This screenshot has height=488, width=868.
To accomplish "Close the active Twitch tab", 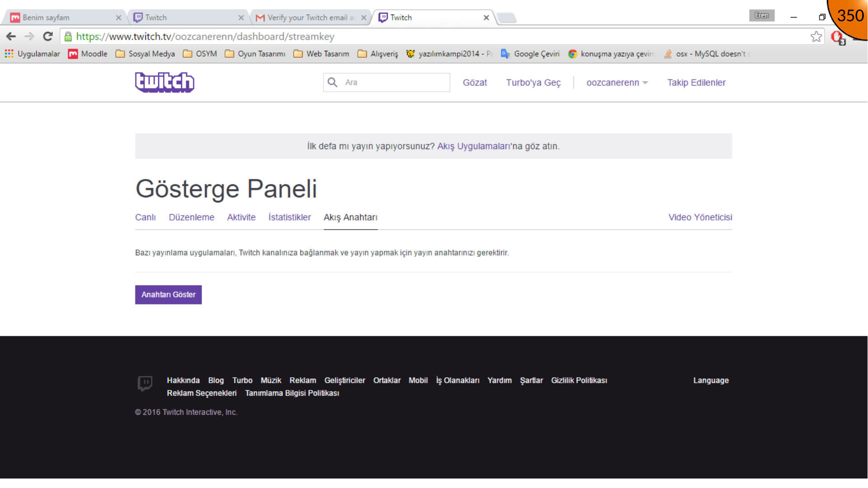I will point(486,18).
